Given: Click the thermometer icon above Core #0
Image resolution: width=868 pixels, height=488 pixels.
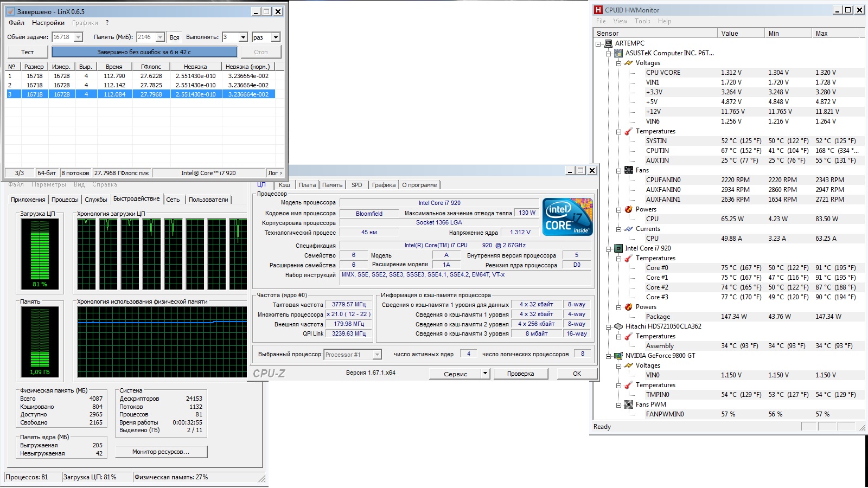Looking at the screenshot, I should pos(629,258).
